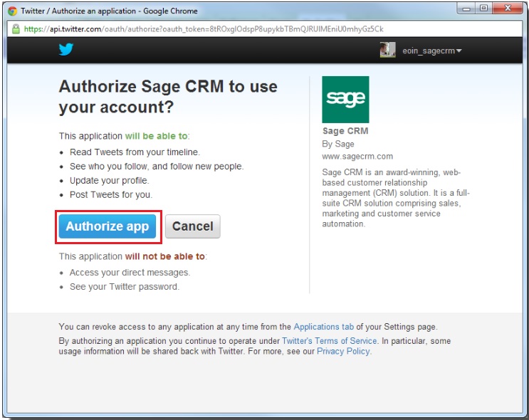Image resolution: width=529 pixels, height=420 pixels.
Task: Authorize the Sage CRM app
Action: pyautogui.click(x=108, y=226)
